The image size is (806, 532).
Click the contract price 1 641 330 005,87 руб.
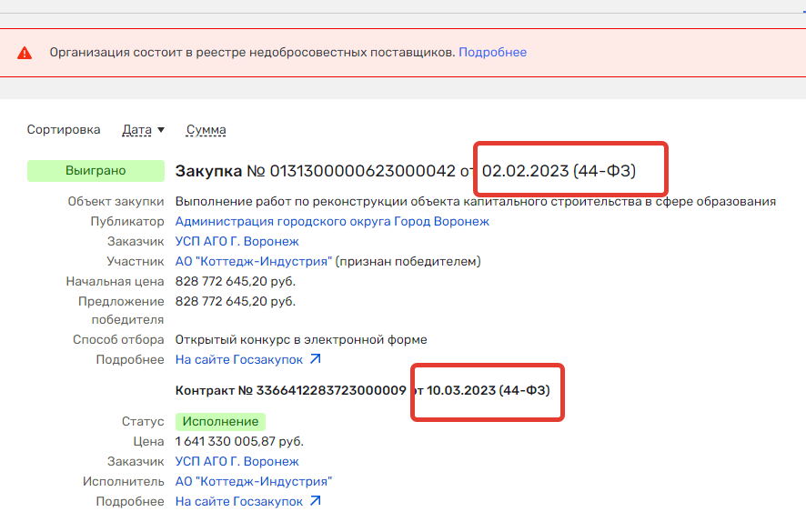239,441
